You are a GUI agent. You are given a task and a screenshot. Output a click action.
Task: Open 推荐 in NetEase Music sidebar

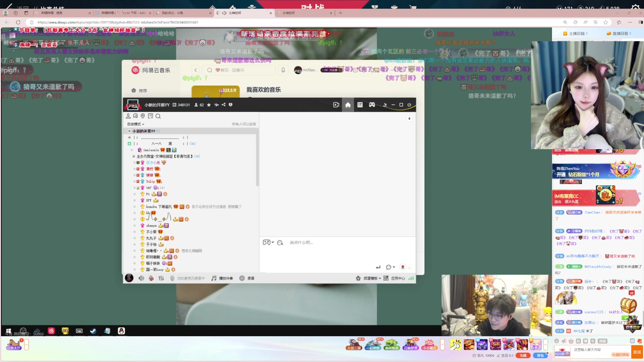(x=140, y=90)
